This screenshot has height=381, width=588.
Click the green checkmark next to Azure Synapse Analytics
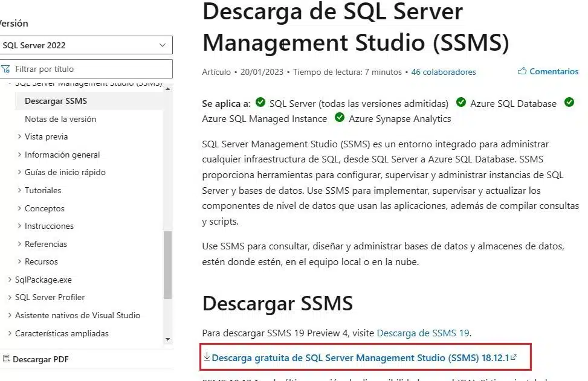click(339, 118)
